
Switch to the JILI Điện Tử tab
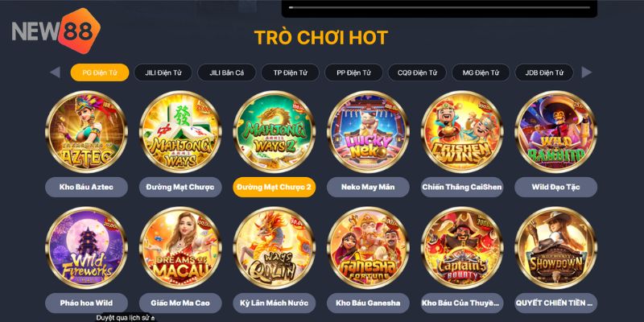coord(163,72)
